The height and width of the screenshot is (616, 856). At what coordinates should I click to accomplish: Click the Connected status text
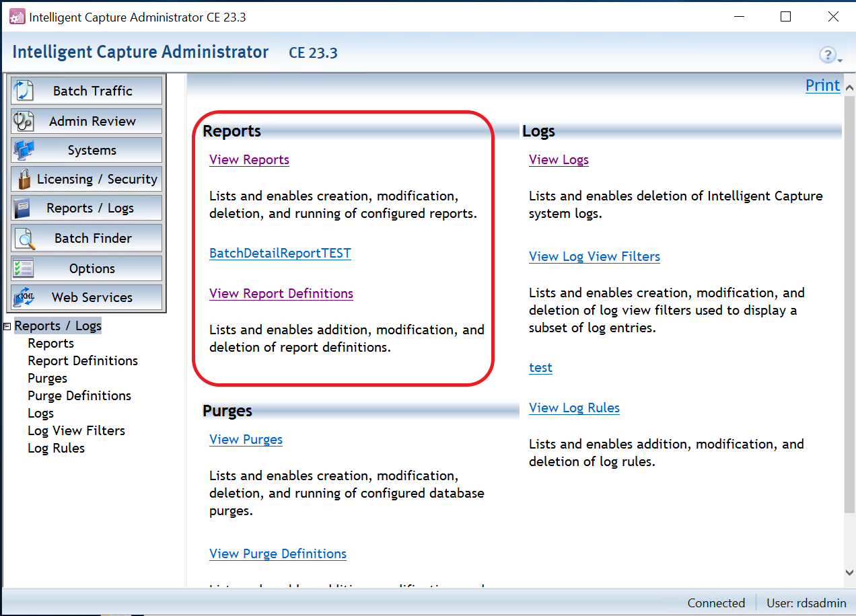click(x=716, y=603)
